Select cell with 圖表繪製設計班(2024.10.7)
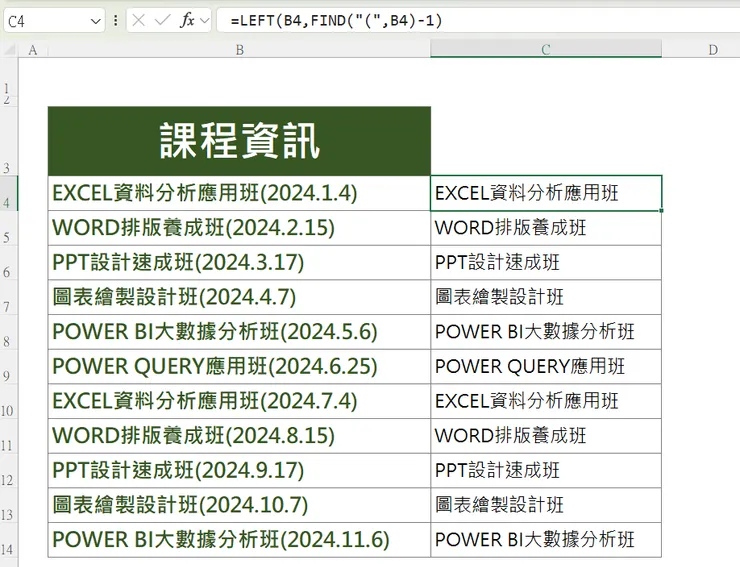 (x=239, y=505)
